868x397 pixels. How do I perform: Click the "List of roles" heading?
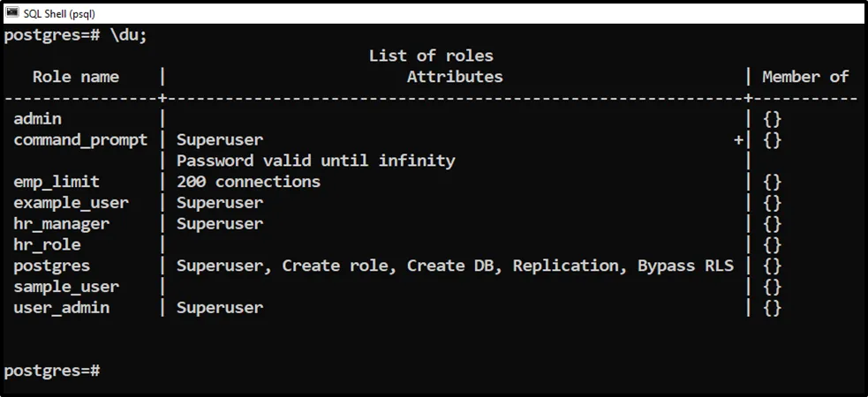click(x=431, y=56)
